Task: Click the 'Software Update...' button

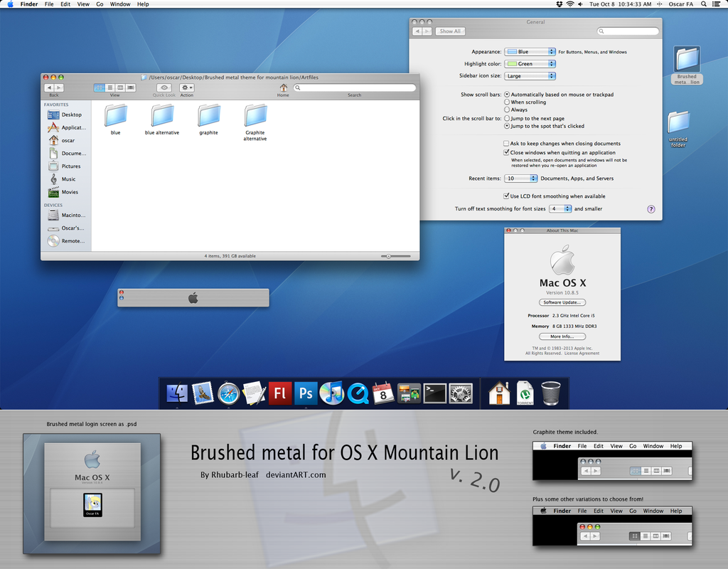Action: pos(562,302)
